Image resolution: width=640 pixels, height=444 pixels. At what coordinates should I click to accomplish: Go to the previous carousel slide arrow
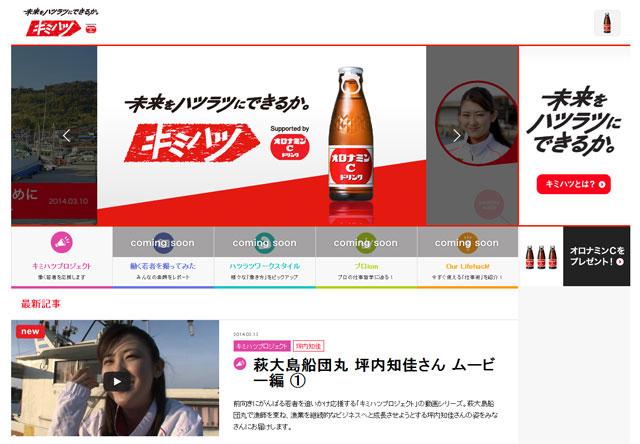tap(67, 135)
